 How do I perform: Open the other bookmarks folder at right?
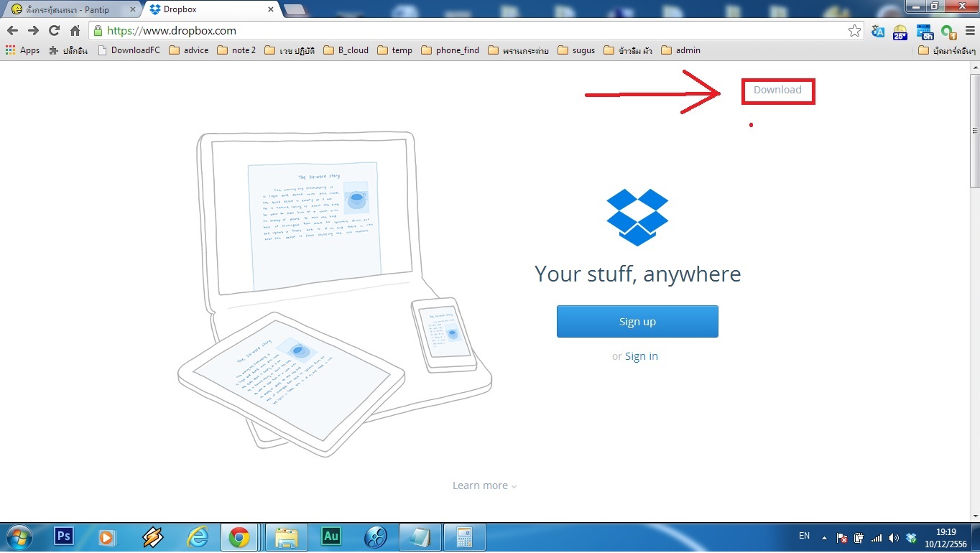click(x=946, y=50)
